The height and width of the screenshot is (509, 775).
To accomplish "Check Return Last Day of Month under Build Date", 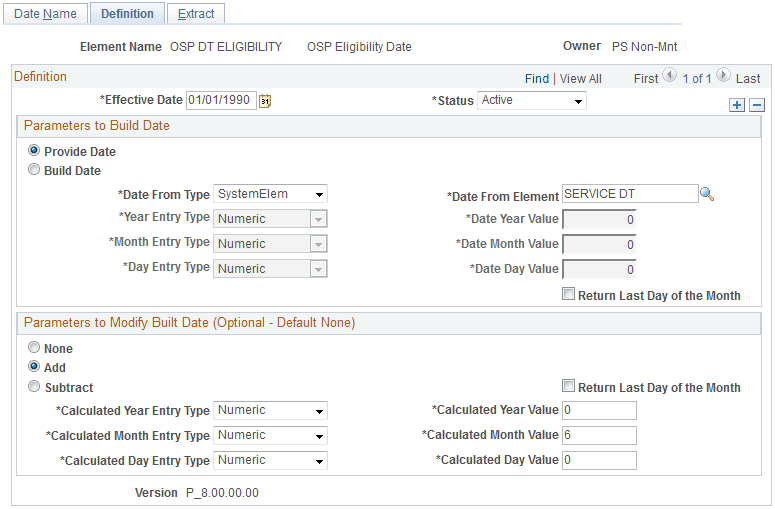I will 568,294.
